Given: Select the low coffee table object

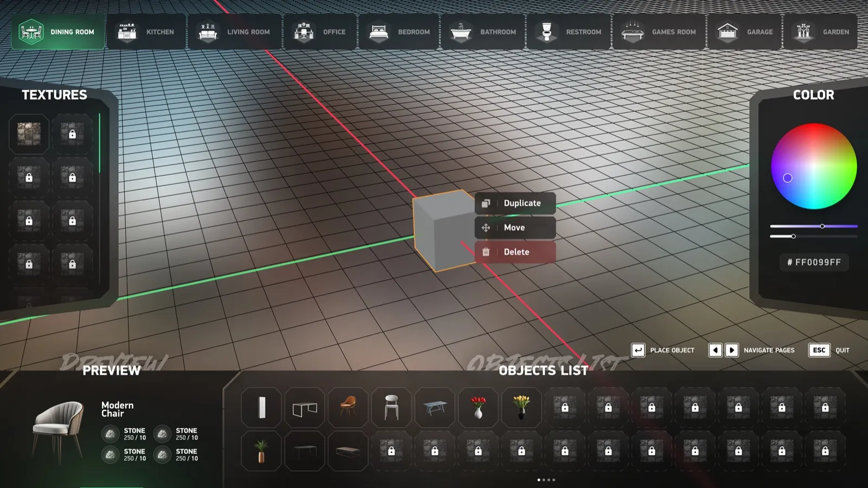Looking at the screenshot, I should [348, 451].
